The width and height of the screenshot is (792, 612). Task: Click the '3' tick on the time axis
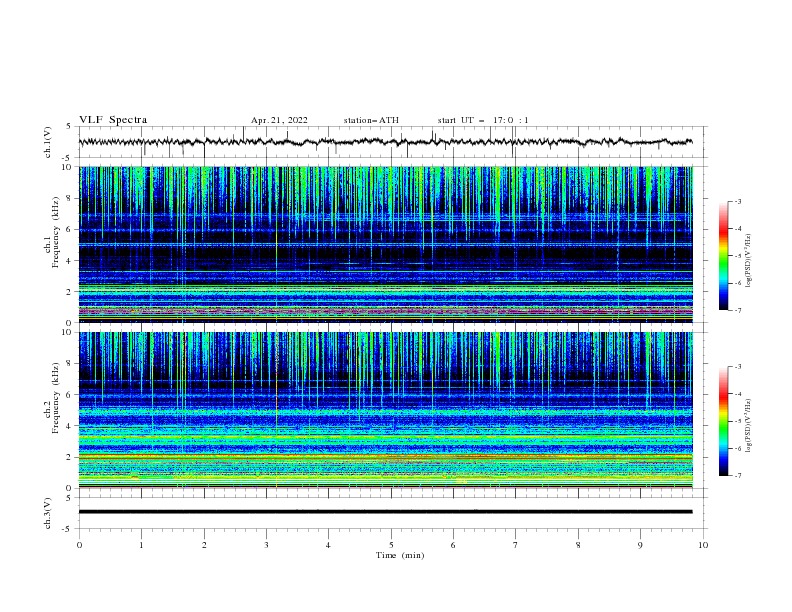click(x=266, y=545)
